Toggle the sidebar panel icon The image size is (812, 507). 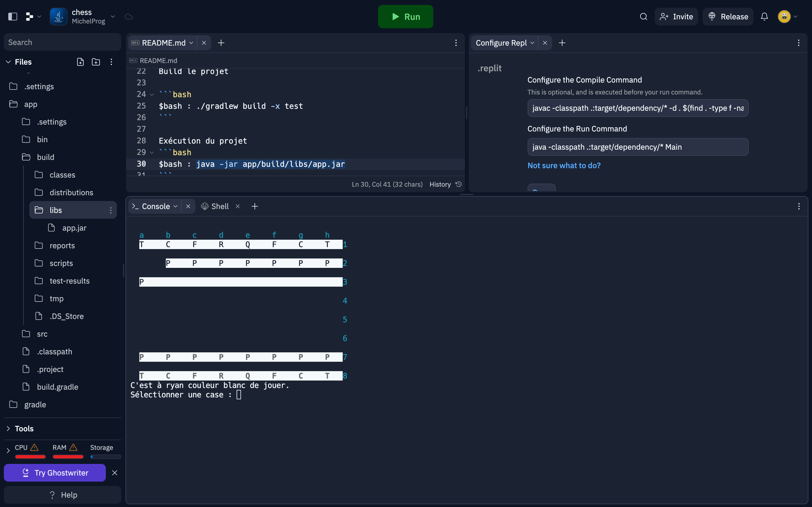(x=12, y=17)
